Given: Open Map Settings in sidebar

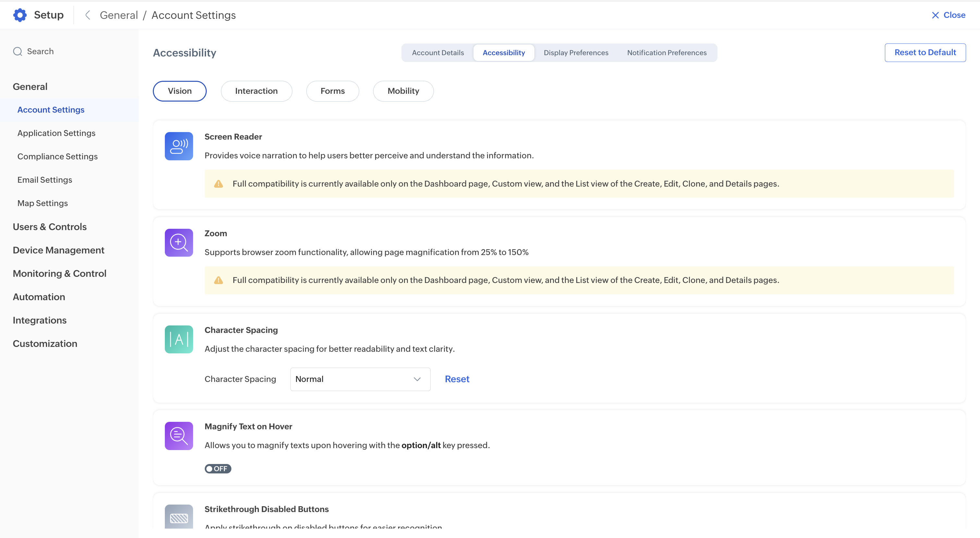Looking at the screenshot, I should (x=43, y=203).
